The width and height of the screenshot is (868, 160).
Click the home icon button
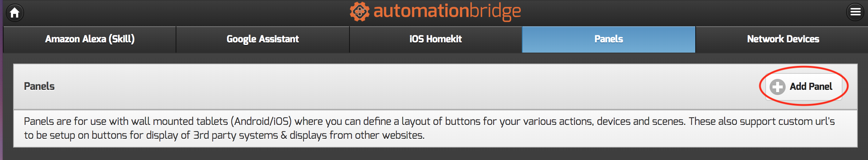click(15, 13)
